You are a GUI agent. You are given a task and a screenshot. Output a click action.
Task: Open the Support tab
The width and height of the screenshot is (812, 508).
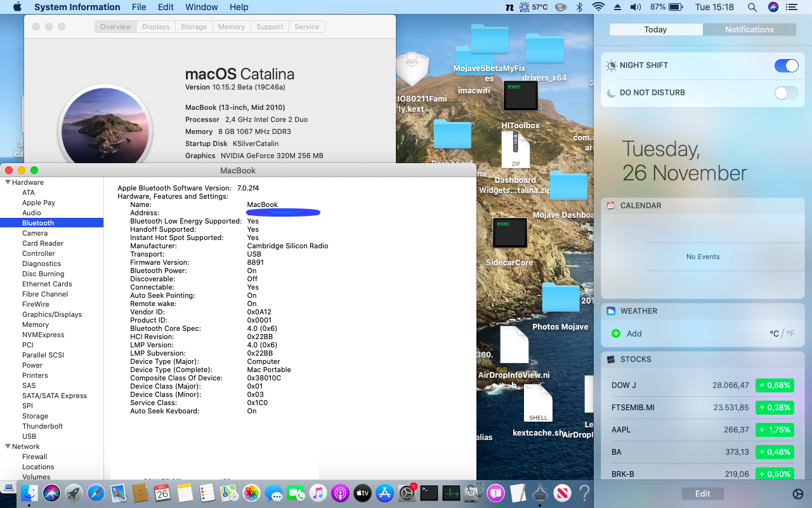click(x=270, y=27)
